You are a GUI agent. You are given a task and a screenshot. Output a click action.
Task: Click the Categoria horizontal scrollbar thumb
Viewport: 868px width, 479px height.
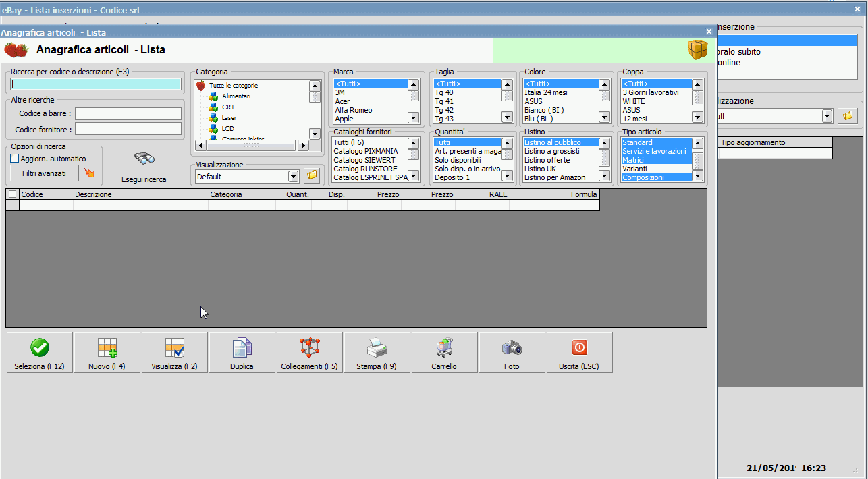(251, 145)
